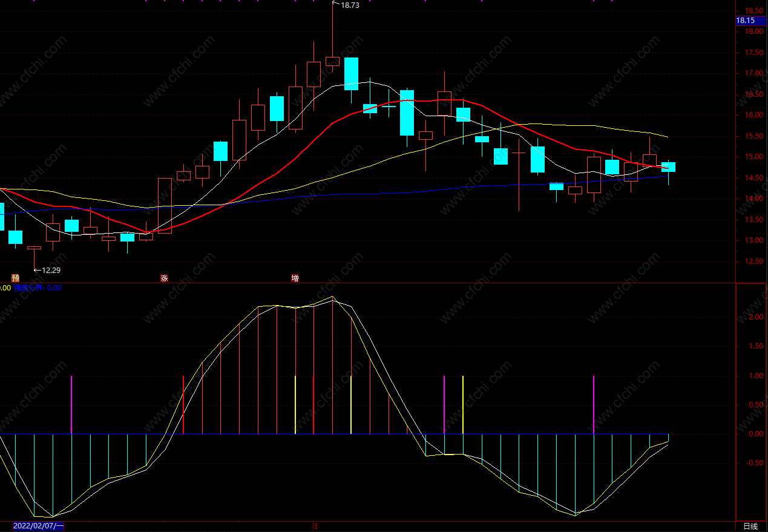Click the 涨 event marker icon

[164, 278]
